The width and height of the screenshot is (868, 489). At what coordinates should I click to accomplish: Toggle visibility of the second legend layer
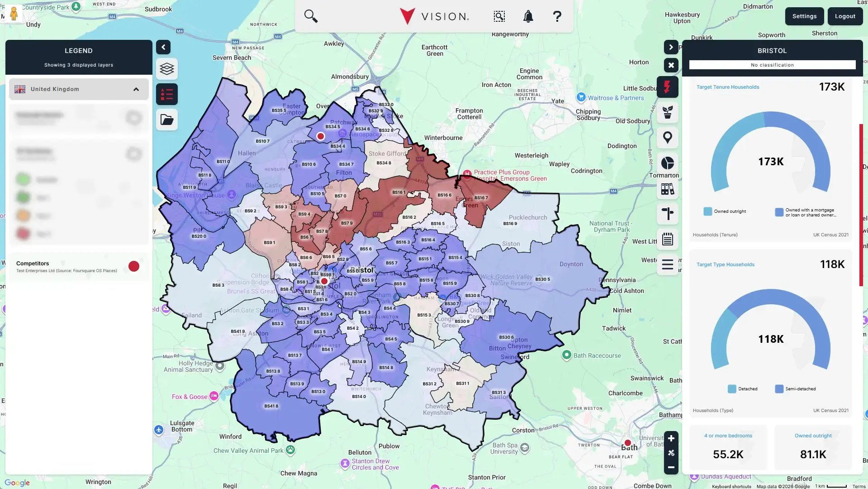point(133,154)
